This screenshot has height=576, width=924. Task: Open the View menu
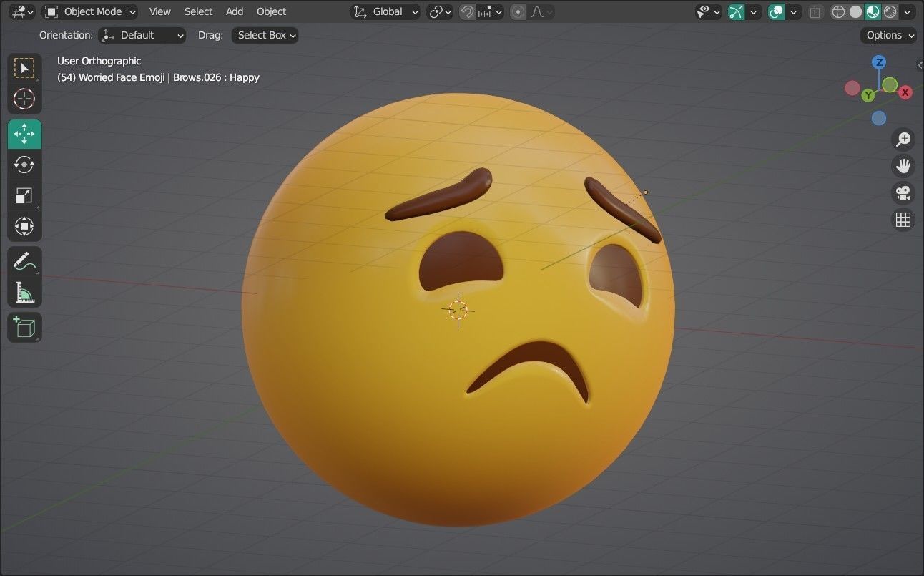(160, 11)
